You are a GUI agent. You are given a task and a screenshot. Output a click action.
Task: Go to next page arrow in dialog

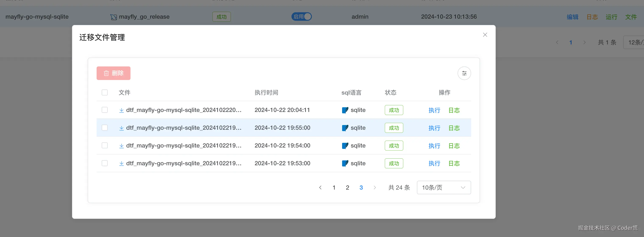click(x=375, y=187)
